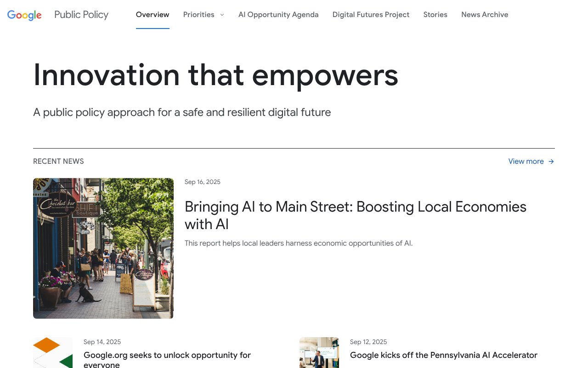Click the Public Policy site title
The image size is (588, 368).
[x=81, y=15]
